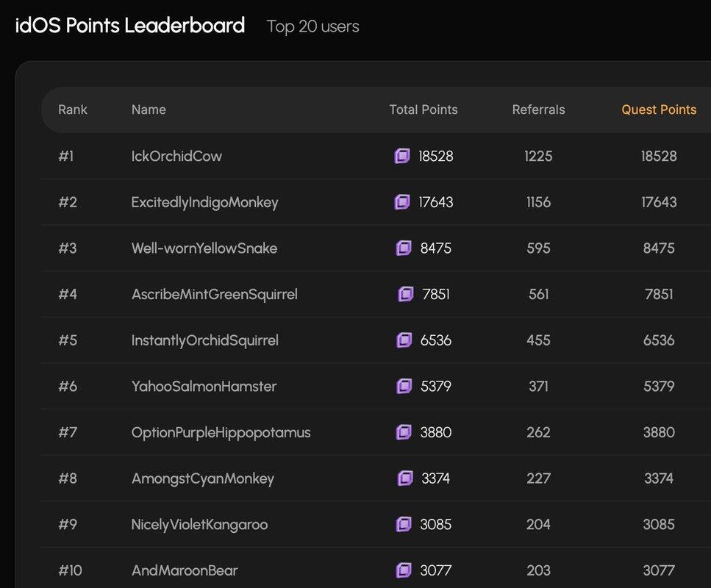Sort by the Quest Points column
The height and width of the screenshot is (588, 711).
point(658,110)
